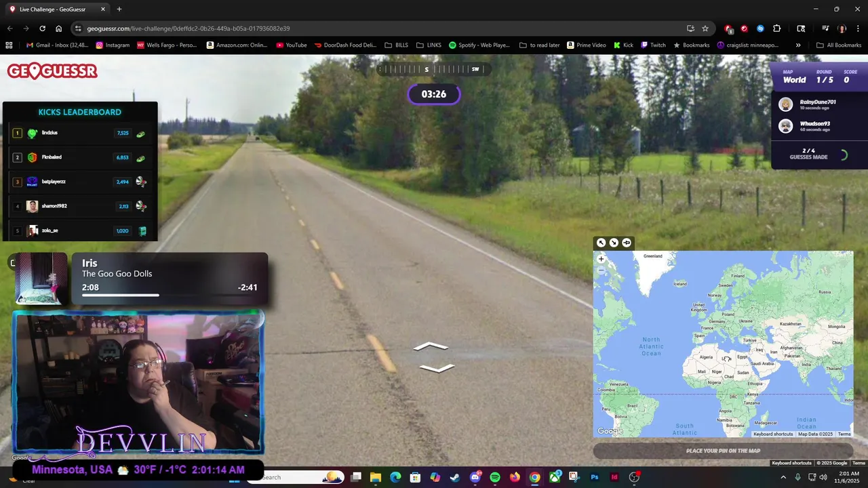
Task: Shrink the guess map with the down-right arrow
Action: 614,243
